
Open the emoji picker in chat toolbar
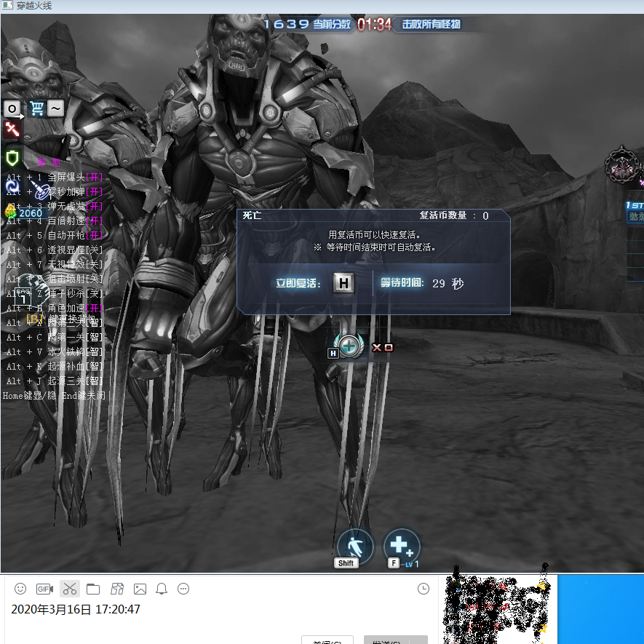pos(20,589)
